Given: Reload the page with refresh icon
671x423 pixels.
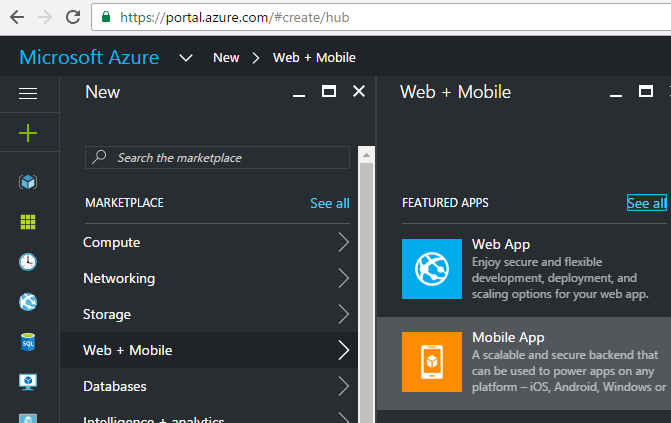Looking at the screenshot, I should [x=73, y=17].
